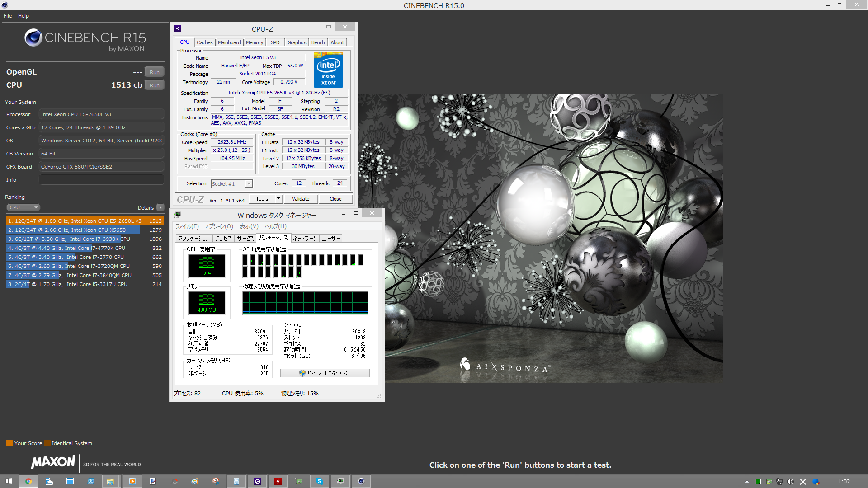Open the taskbar icon left of Paint
The height and width of the screenshot is (488, 868).
coord(175,481)
